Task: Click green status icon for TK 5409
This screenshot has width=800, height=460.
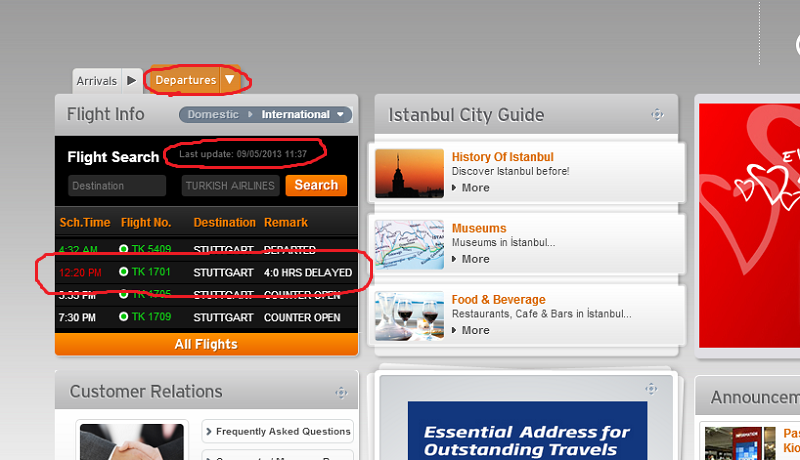Action: [124, 249]
